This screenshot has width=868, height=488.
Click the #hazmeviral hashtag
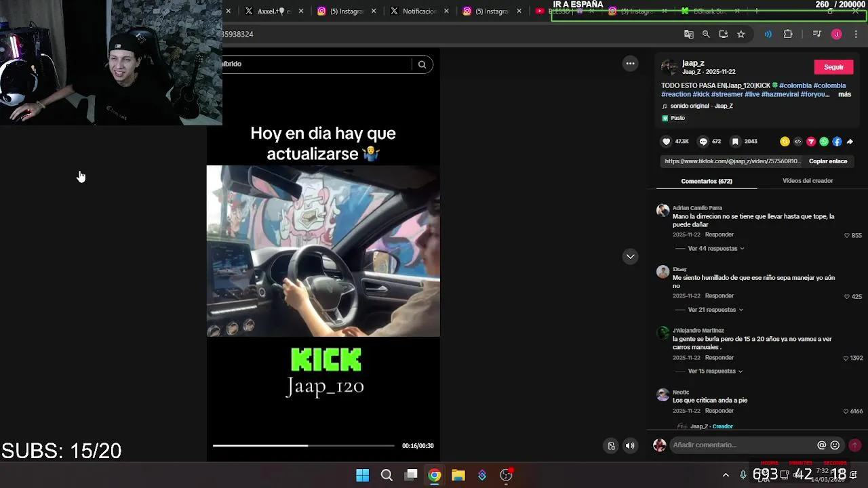pos(780,94)
